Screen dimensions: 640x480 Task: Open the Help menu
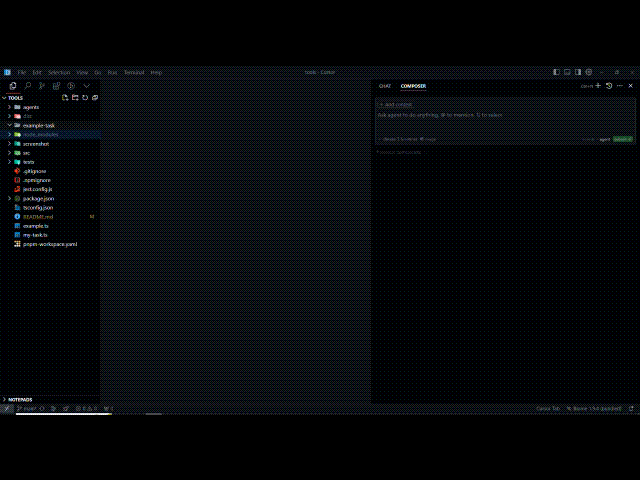[x=156, y=72]
